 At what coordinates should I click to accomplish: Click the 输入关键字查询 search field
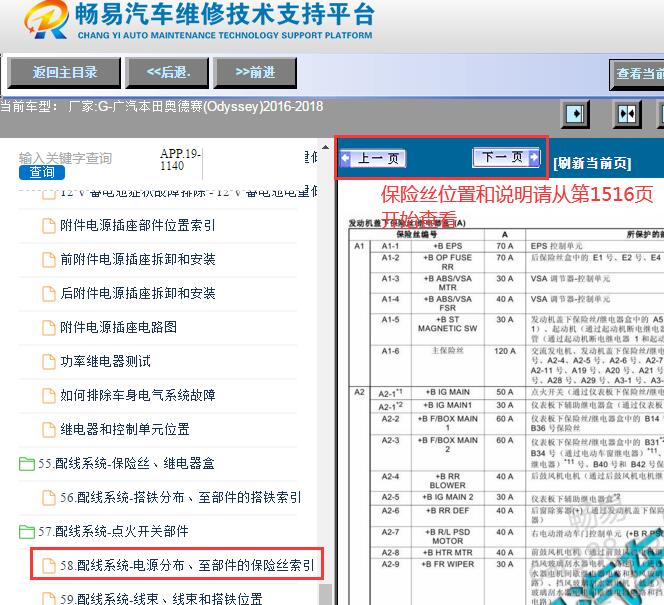(65, 158)
